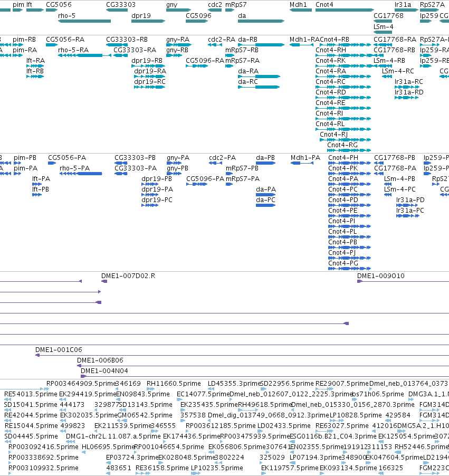This screenshot has width=449, height=476.
Task: Click the rho-5 gene arrow glyph in top track
Action: pos(84,21)
